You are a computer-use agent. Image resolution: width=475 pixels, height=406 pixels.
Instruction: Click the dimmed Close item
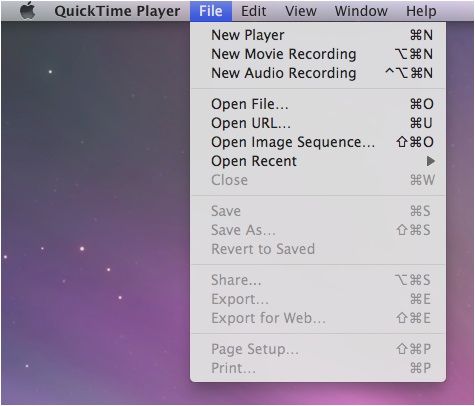click(x=318, y=180)
